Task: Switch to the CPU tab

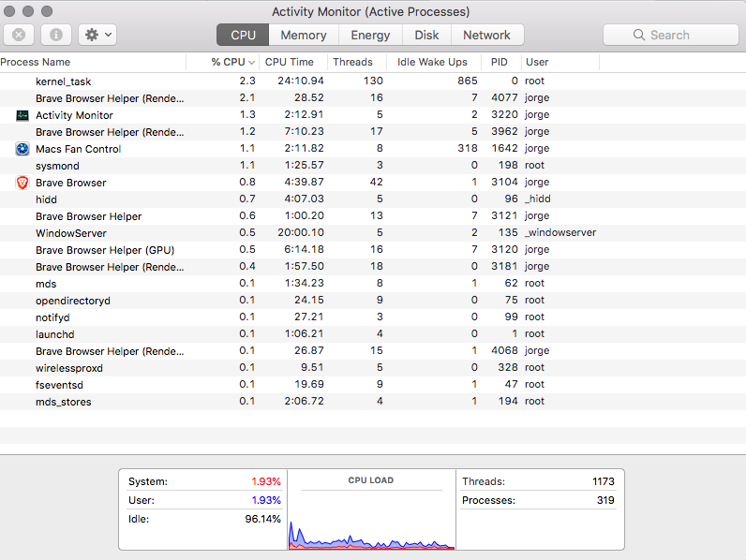Action: [x=243, y=35]
